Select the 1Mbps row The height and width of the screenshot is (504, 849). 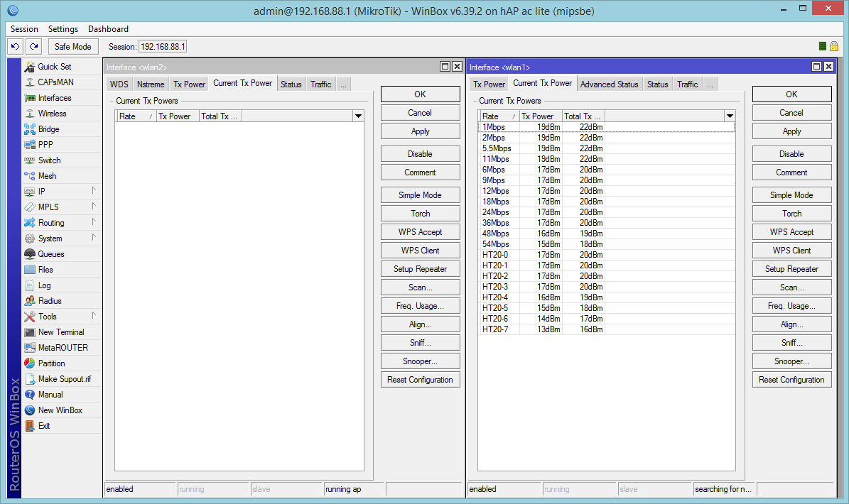[607, 127]
